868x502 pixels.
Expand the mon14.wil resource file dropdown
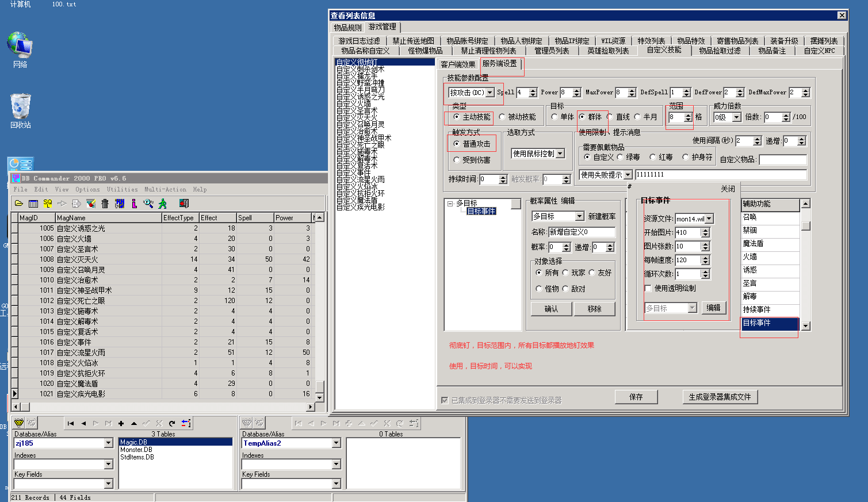[x=709, y=219]
